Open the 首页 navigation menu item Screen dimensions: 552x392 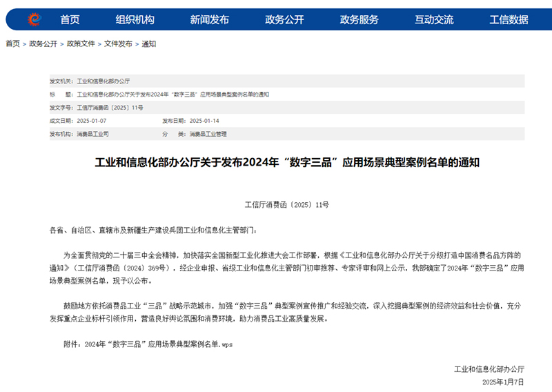pyautogui.click(x=70, y=20)
